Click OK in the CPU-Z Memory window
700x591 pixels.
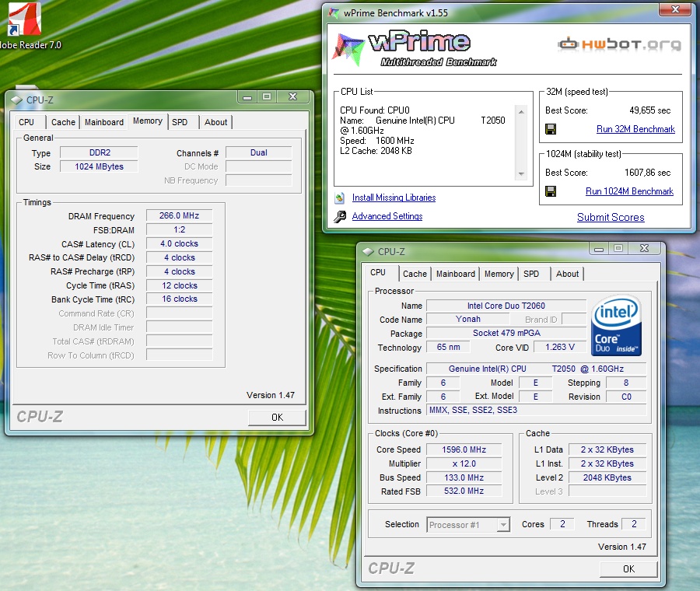277,418
